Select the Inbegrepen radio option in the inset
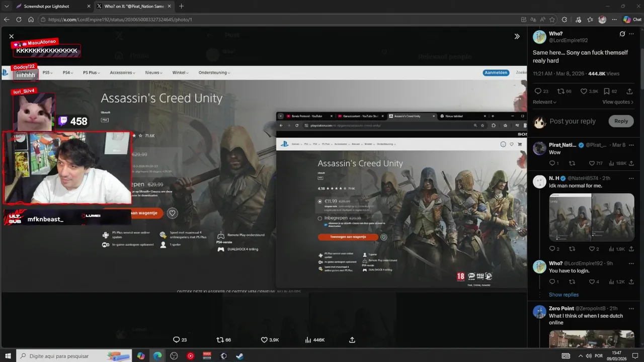Image resolution: width=644 pixels, height=362 pixels. (x=320, y=219)
